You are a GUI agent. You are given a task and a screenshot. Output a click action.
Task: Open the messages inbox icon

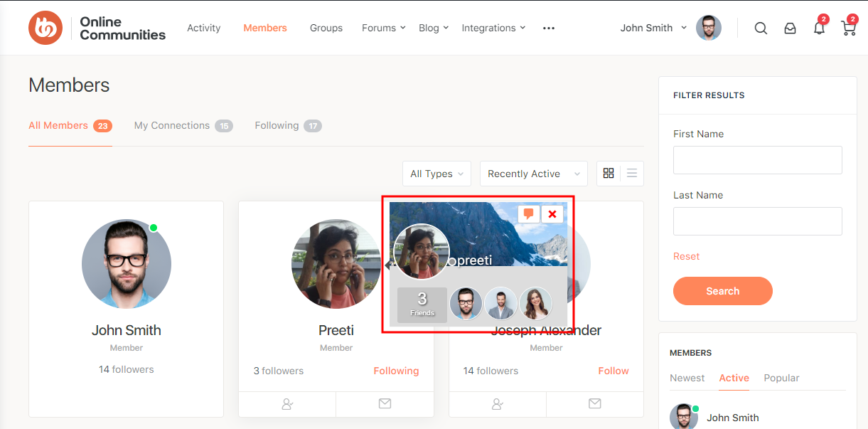coord(790,28)
